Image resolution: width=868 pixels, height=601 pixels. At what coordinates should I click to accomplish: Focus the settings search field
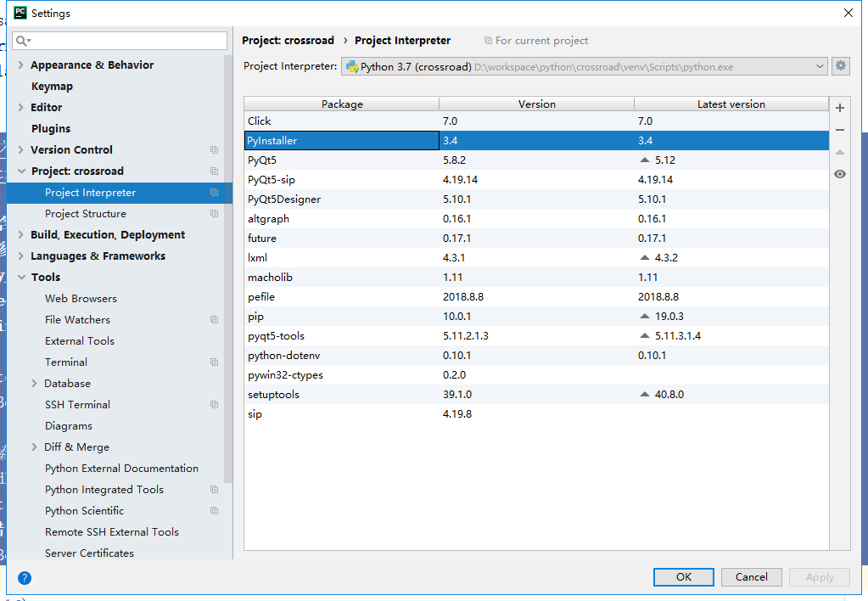click(120, 41)
